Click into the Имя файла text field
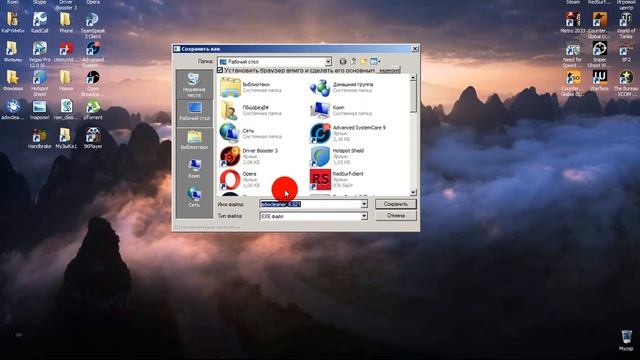This screenshot has width=640, height=360. click(x=310, y=204)
